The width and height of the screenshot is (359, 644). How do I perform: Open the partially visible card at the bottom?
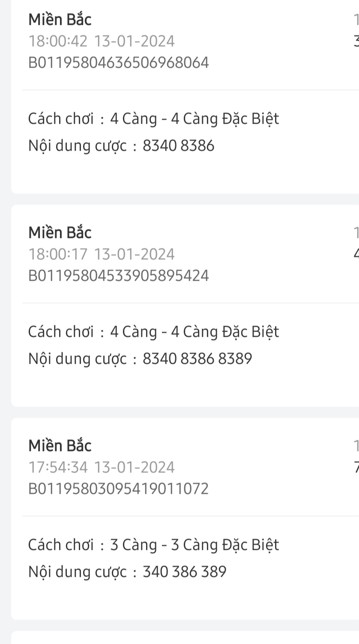pos(185,638)
